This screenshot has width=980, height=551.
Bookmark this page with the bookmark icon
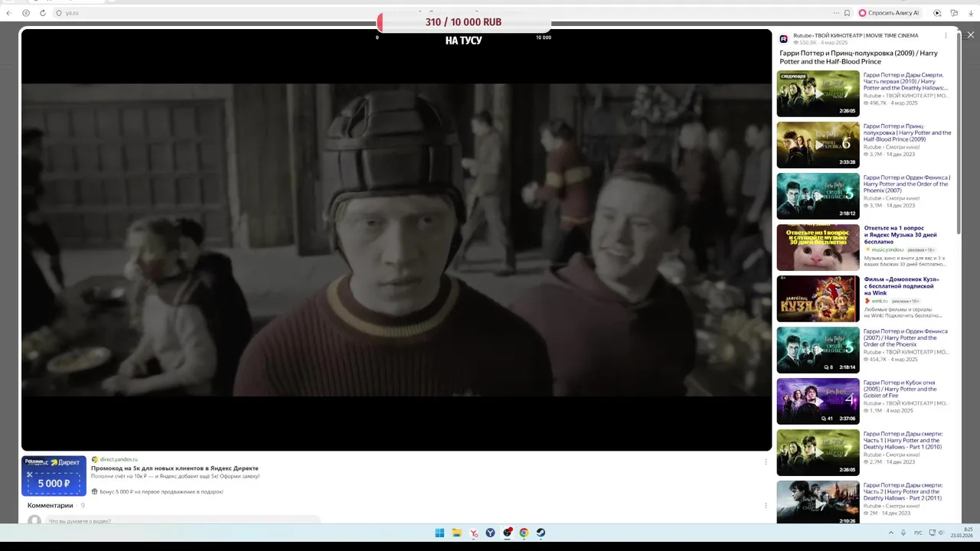[x=847, y=13]
